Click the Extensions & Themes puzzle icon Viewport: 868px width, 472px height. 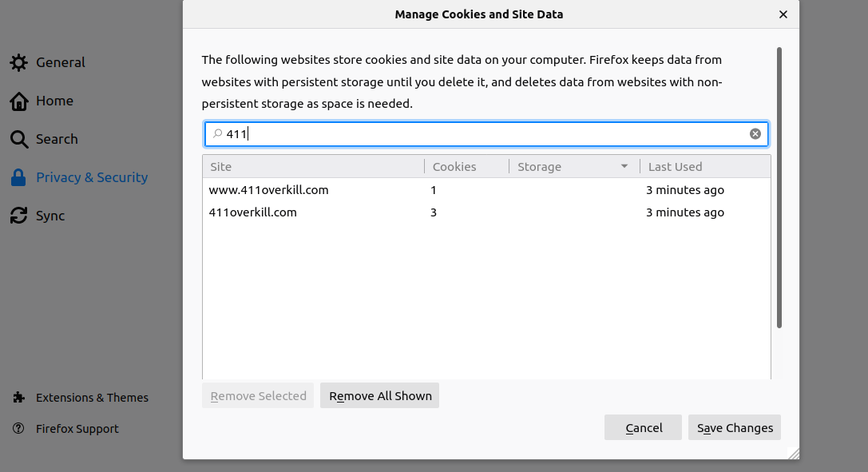[x=18, y=398]
